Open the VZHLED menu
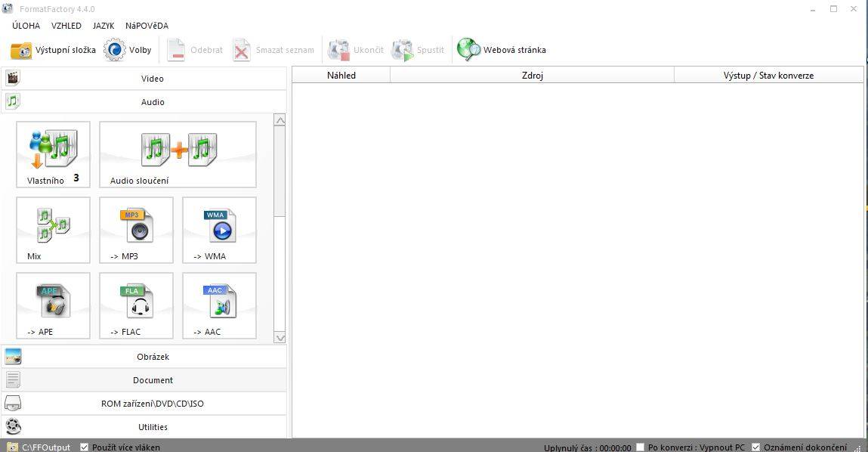 pyautogui.click(x=66, y=26)
